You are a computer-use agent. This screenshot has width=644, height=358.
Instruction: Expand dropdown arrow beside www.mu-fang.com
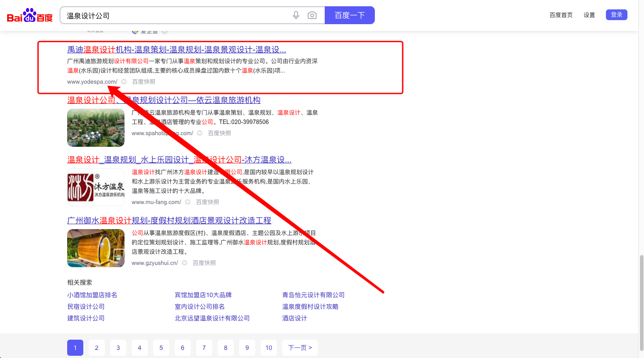point(188,202)
